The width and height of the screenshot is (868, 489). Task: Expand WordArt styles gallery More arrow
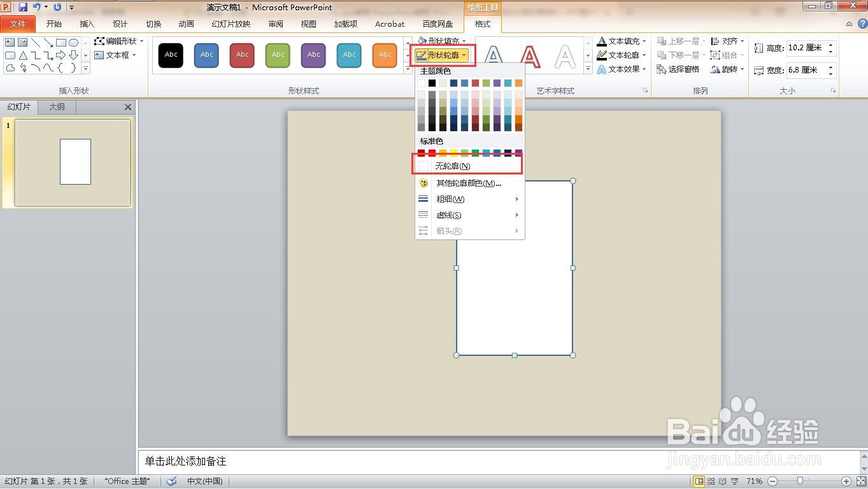[588, 69]
